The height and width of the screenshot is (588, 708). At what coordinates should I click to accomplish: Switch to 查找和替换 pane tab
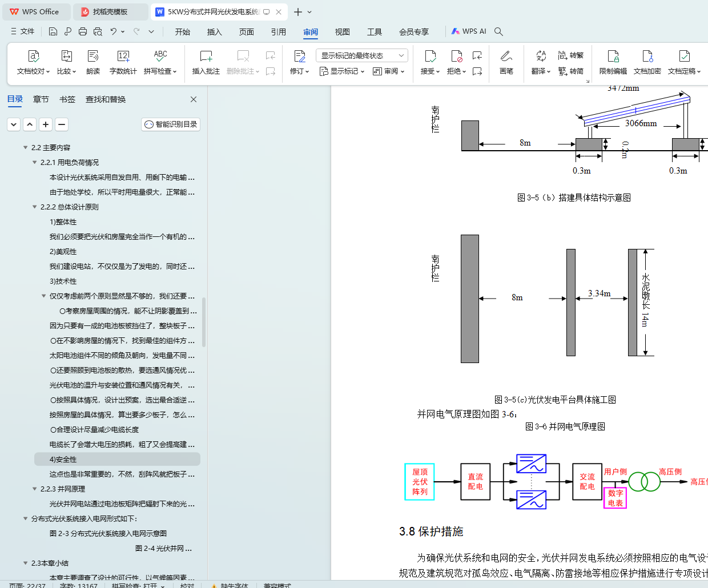pos(106,99)
